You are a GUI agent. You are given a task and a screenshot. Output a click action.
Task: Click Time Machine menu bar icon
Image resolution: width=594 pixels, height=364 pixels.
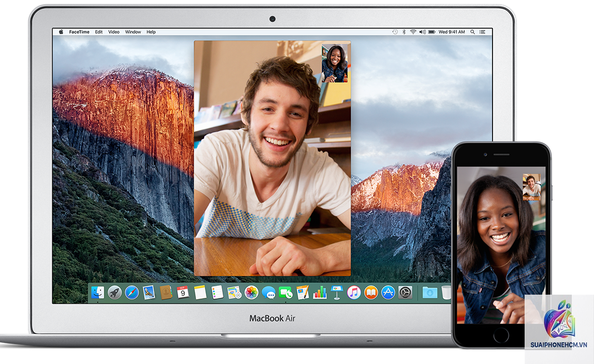[x=395, y=32]
